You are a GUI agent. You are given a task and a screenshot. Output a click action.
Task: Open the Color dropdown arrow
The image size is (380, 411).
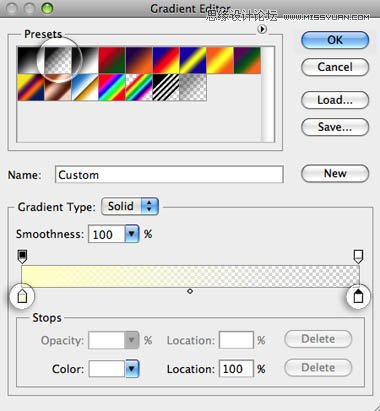click(132, 369)
